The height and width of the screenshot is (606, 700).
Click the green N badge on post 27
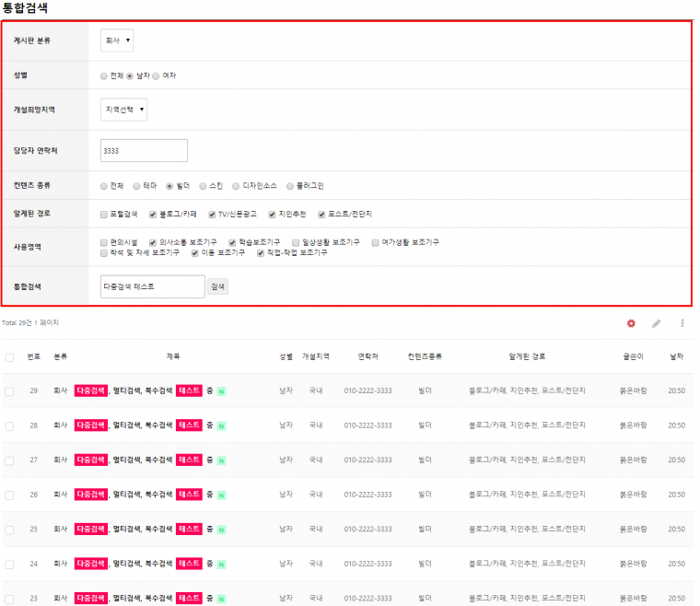coord(221,460)
